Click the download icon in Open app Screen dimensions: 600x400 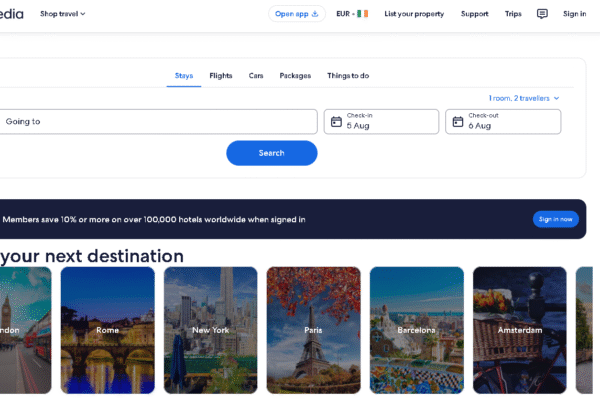[x=315, y=14]
